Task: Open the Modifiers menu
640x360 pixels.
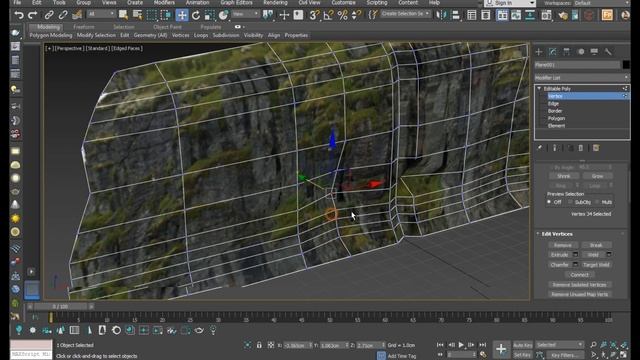Action: tap(164, 2)
